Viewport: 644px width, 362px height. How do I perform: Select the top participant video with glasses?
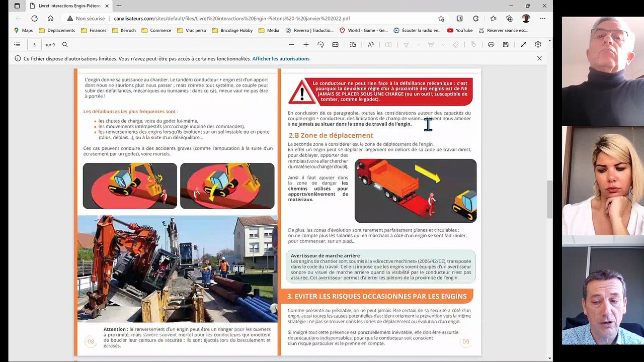click(603, 71)
